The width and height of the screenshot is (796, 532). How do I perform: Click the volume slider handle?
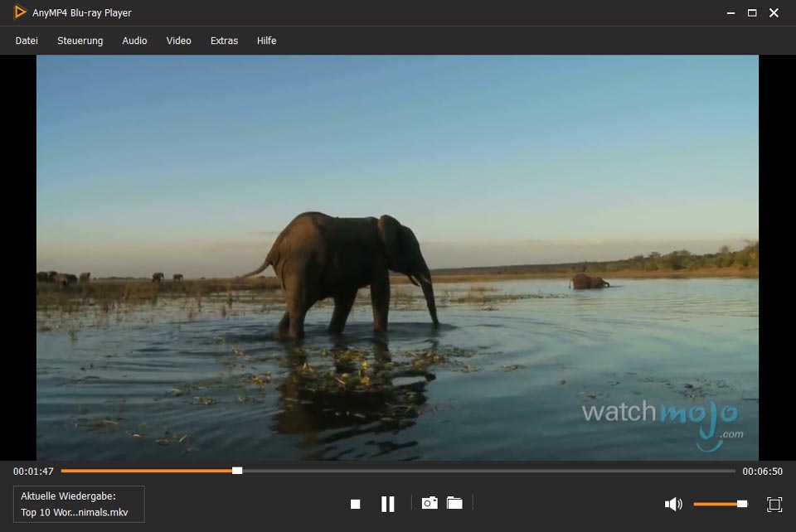pos(742,504)
